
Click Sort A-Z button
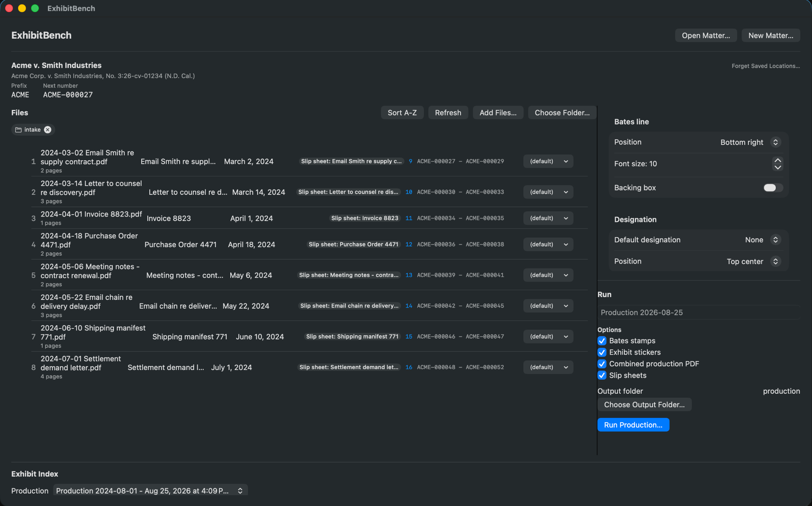[402, 113]
